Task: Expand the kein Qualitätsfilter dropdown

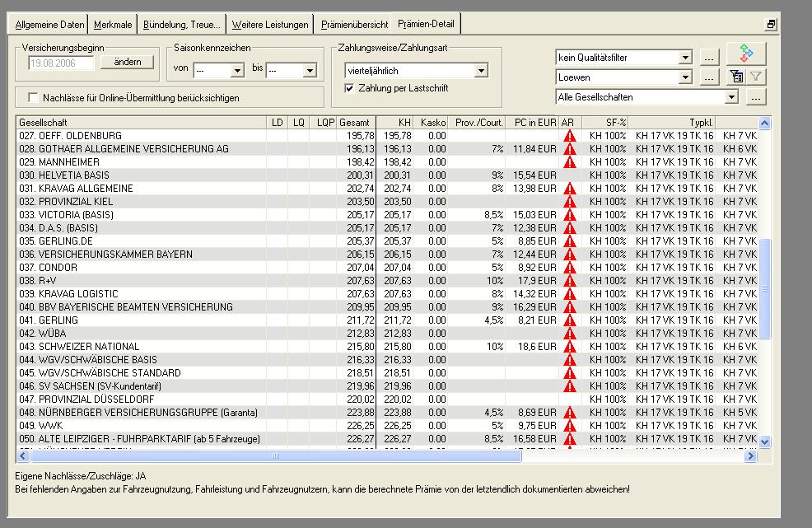Action: pos(685,58)
